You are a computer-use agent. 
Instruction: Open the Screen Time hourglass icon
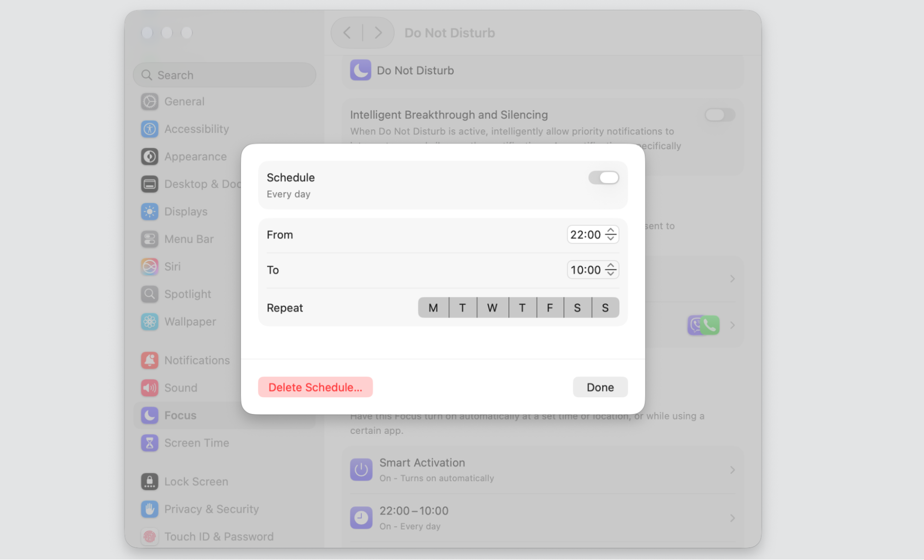click(149, 443)
